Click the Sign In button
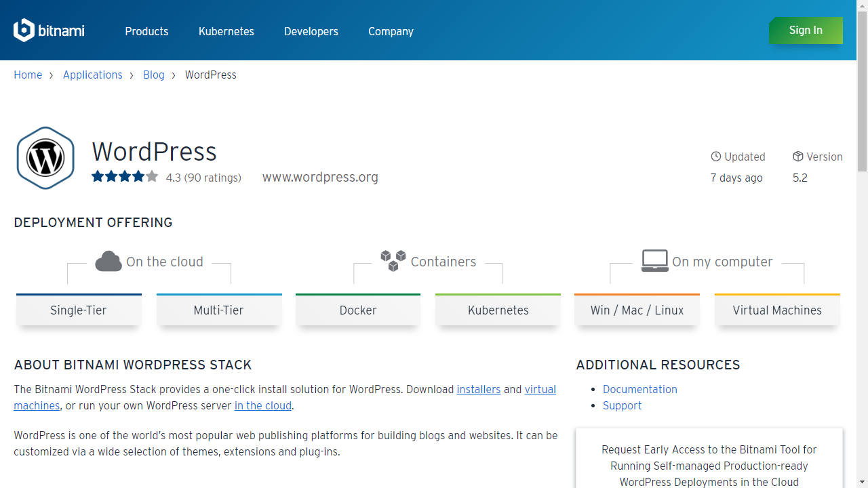Image resolution: width=868 pixels, height=488 pixels. pyautogui.click(x=806, y=30)
